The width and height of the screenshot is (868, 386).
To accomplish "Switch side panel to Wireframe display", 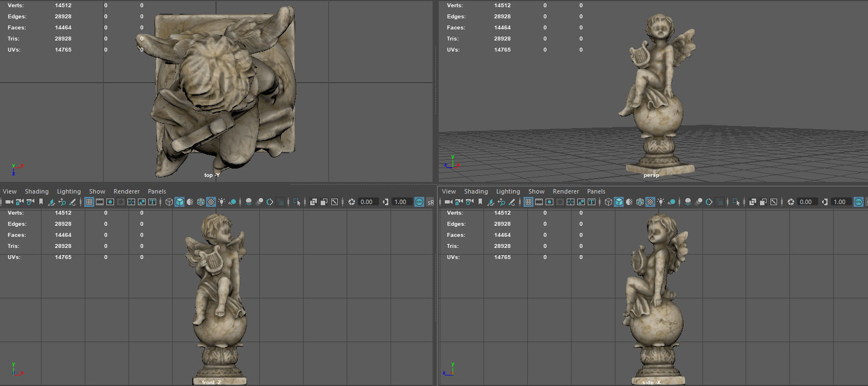I will click(608, 202).
